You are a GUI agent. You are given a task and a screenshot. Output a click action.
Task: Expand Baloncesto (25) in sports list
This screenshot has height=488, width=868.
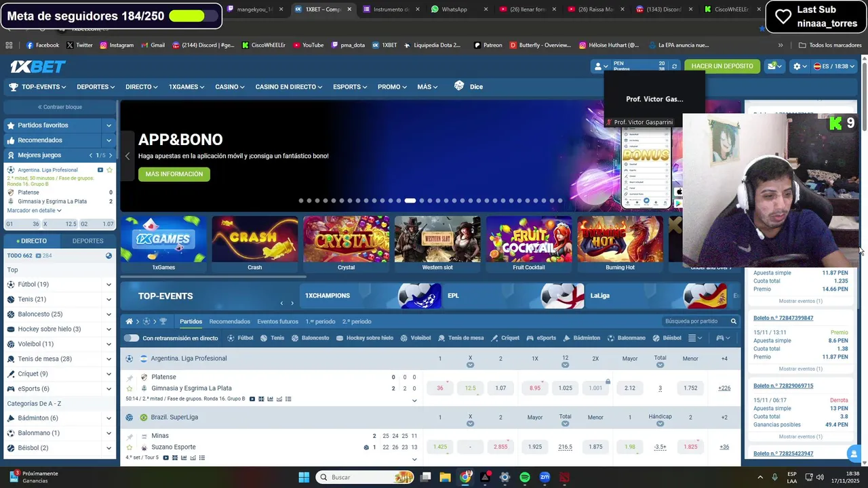pos(108,314)
